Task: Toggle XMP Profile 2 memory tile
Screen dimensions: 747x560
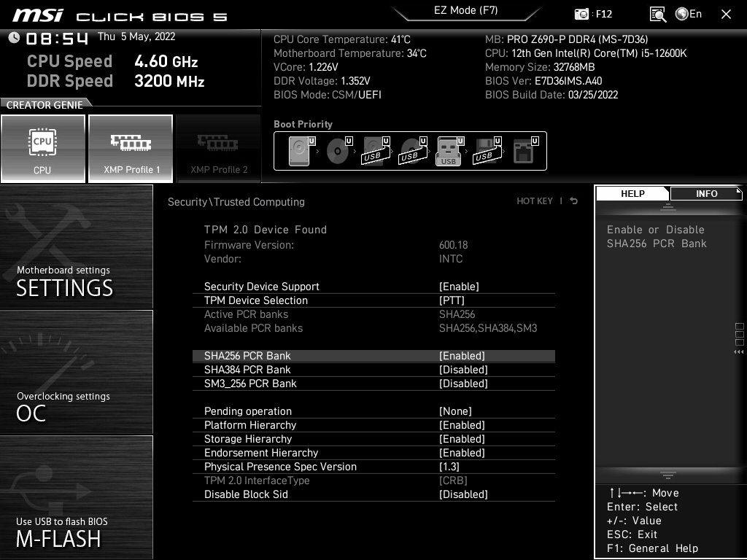Action: tap(218, 149)
